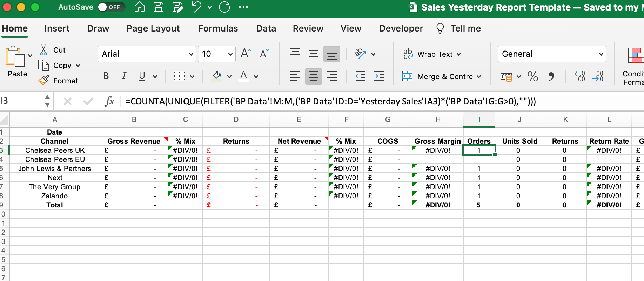Decrease decimal places
The image size is (644, 281).
[x=598, y=76]
